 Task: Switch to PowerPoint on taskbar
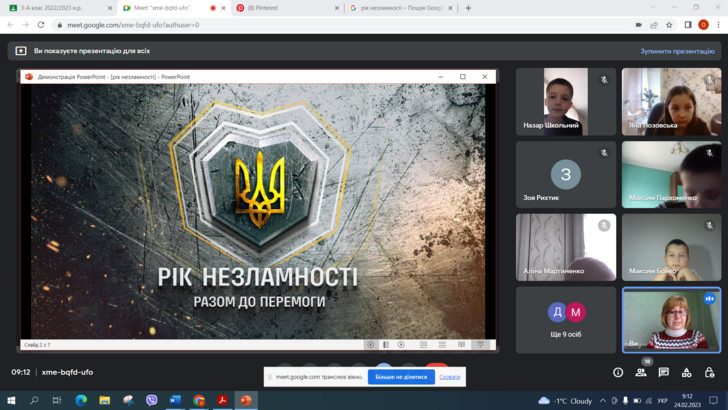(246, 400)
